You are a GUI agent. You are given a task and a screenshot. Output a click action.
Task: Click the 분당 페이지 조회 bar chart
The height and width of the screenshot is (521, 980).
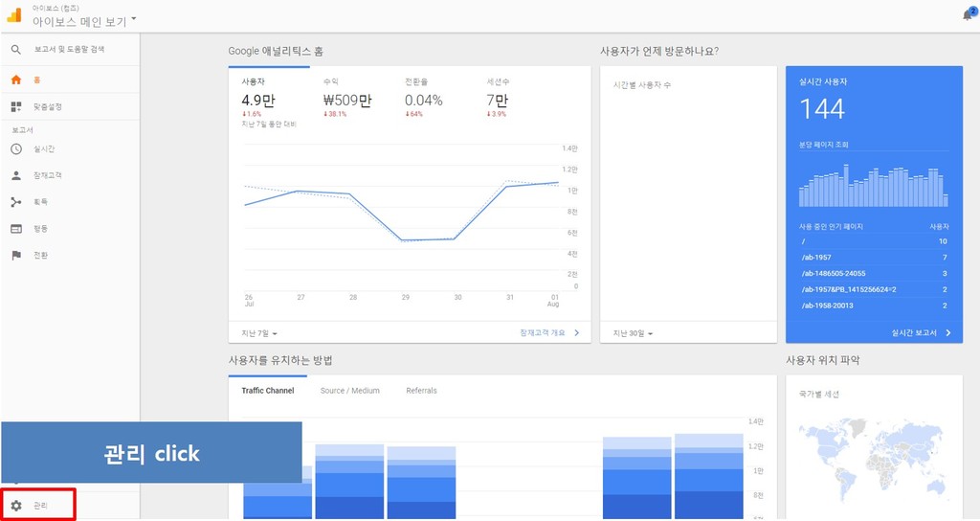click(873, 186)
